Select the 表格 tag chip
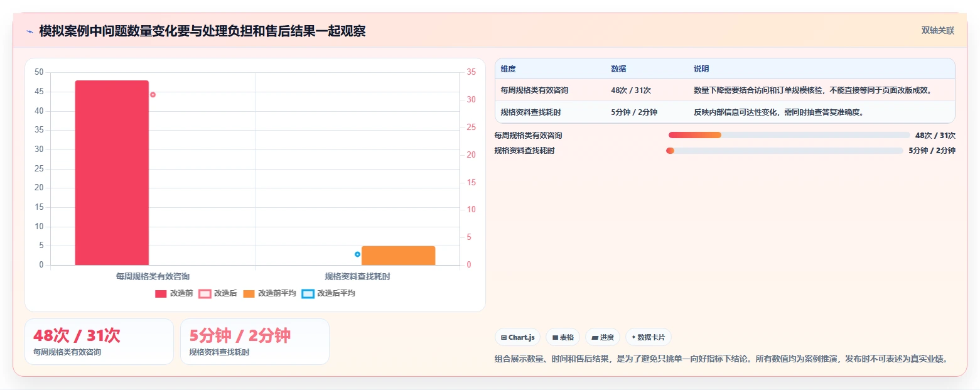Viewport: 980px width, 390px height. [x=563, y=337]
